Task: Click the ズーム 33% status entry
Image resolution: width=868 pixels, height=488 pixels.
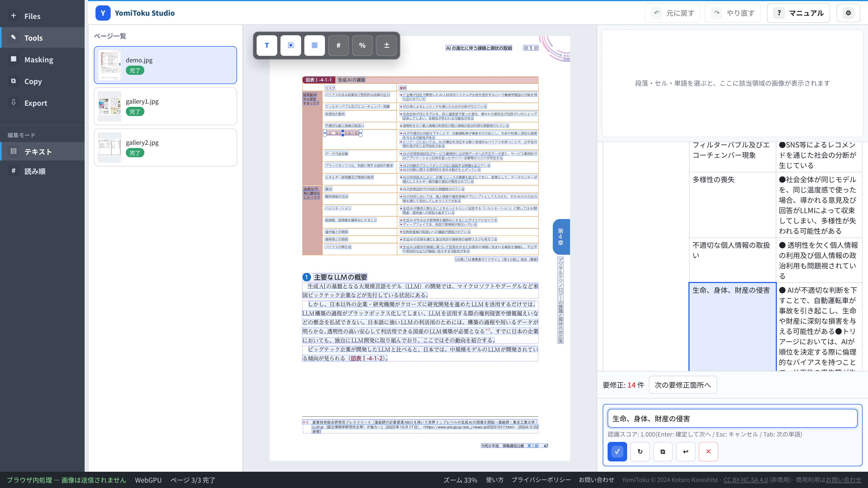Action: point(460,480)
